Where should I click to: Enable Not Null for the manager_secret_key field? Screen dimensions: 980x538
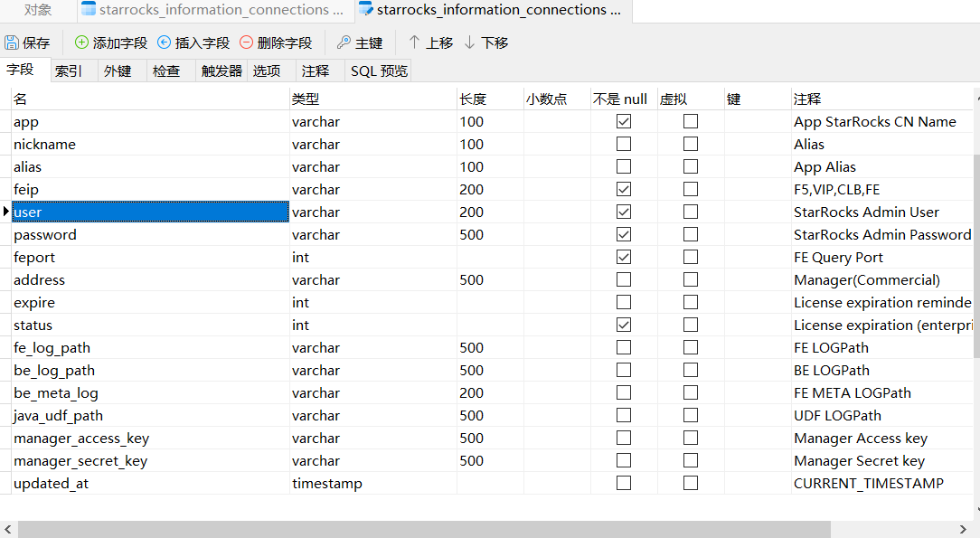tap(624, 460)
